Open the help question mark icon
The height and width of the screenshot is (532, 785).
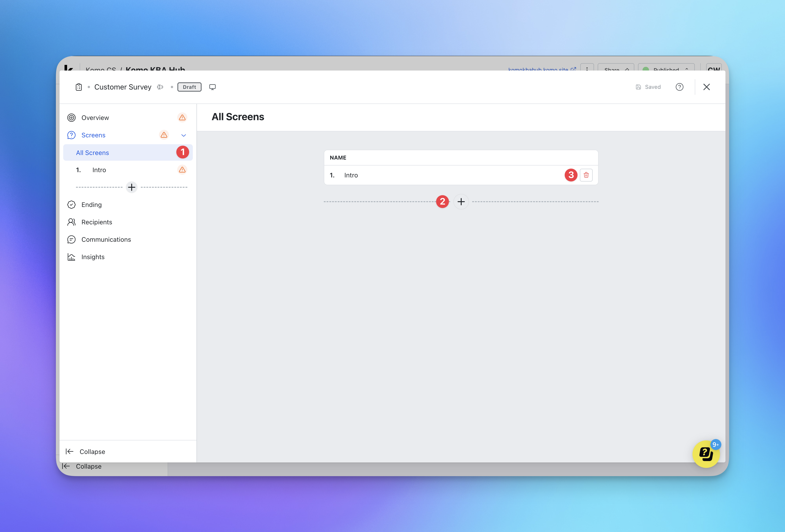[x=679, y=87]
